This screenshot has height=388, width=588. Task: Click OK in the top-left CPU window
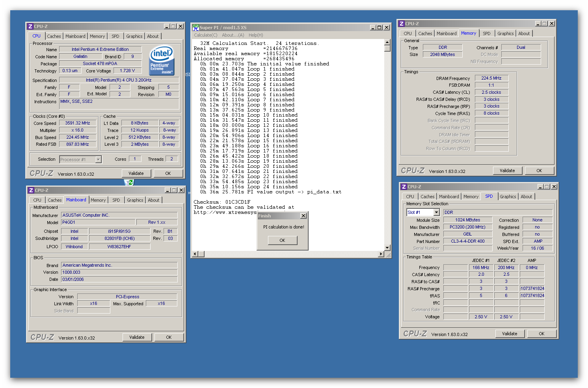click(168, 173)
